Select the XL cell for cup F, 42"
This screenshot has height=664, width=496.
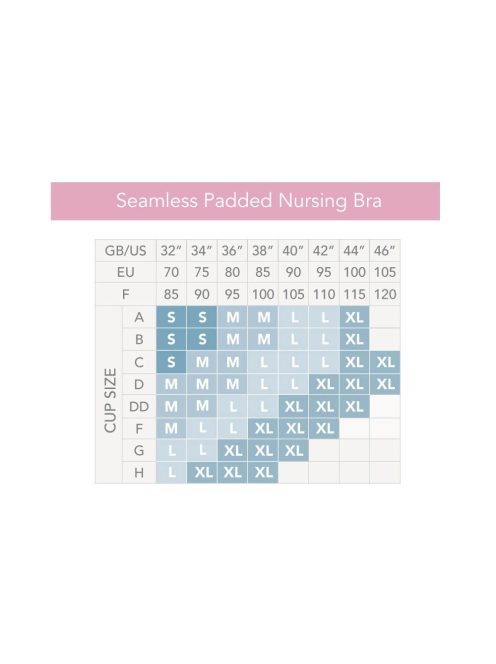(x=324, y=429)
